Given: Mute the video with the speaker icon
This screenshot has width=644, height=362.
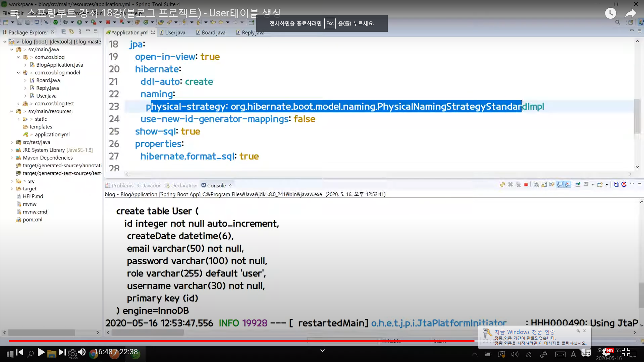Looking at the screenshot, I should pyautogui.click(x=82, y=352).
